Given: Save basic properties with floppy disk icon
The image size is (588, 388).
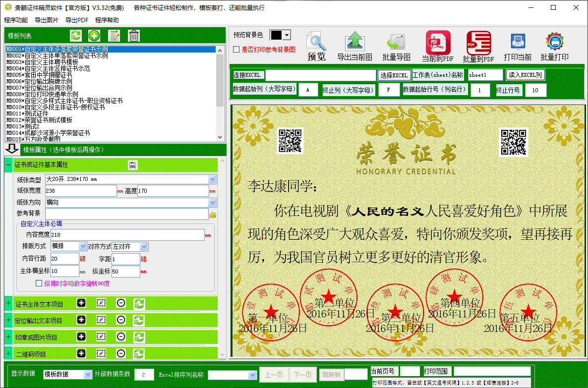Looking at the screenshot, I should (133, 165).
